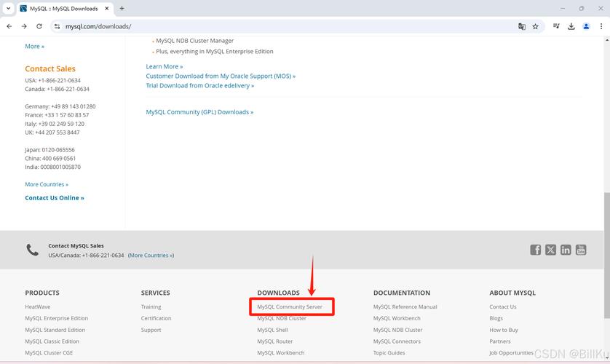610x364 pixels.
Task: Click the USA: +1-866-221-0634 phone number
Action: (53, 81)
